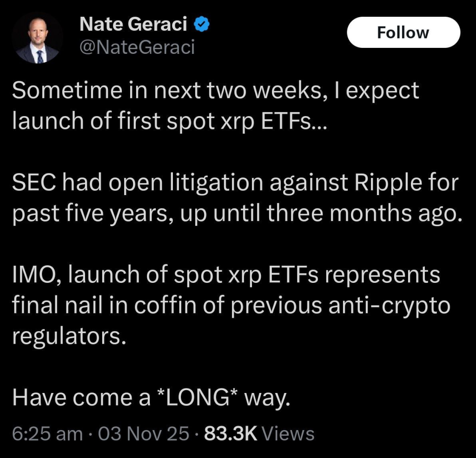Click the "Have come a *LONG* way." line

click(x=152, y=398)
